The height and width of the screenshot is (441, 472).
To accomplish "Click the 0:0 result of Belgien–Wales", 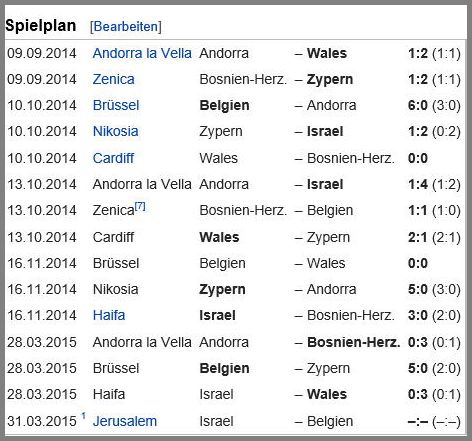I will click(418, 263).
